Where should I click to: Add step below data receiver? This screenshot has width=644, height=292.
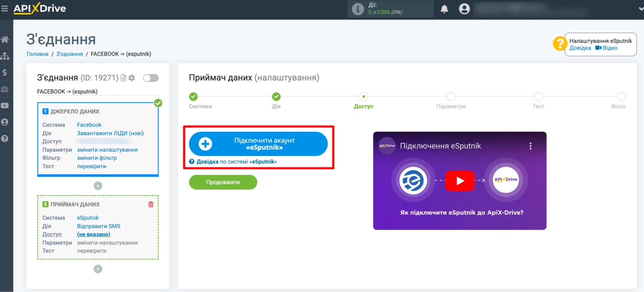click(x=98, y=269)
